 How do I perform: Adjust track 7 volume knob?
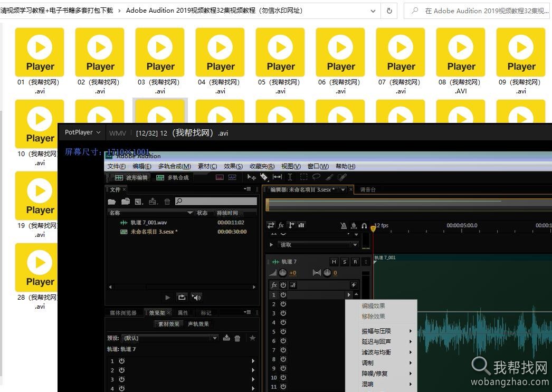[x=283, y=273]
